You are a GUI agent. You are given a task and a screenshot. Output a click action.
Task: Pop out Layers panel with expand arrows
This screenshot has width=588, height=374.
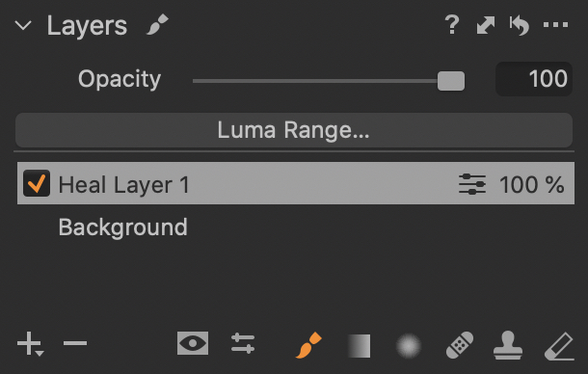click(x=486, y=25)
